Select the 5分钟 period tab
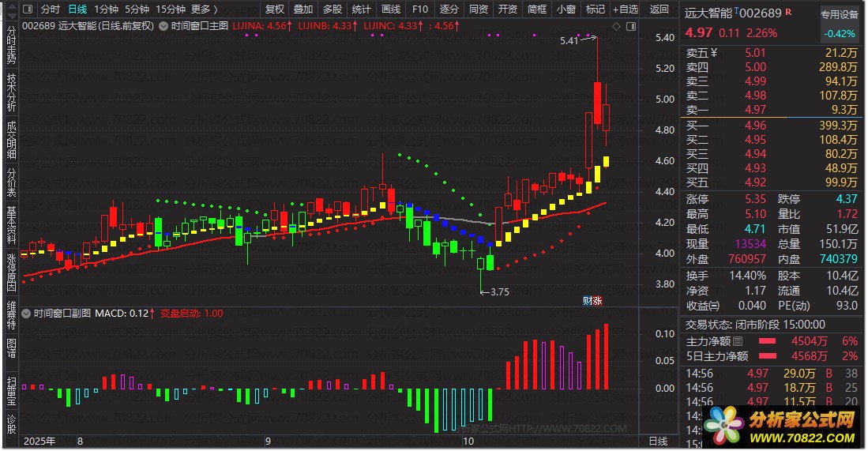Screen dimensions: 868x451 coord(137,9)
